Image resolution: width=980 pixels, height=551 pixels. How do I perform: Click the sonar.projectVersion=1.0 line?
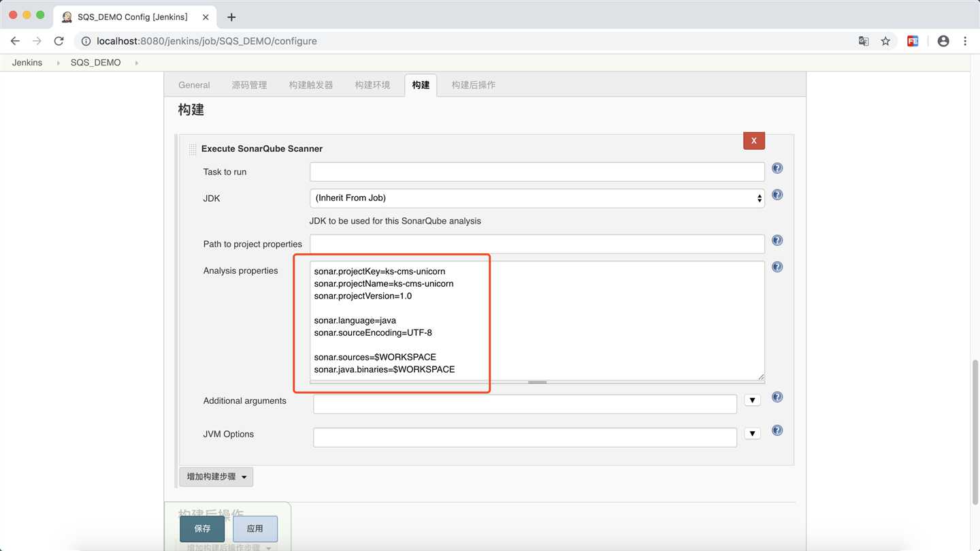coord(363,296)
